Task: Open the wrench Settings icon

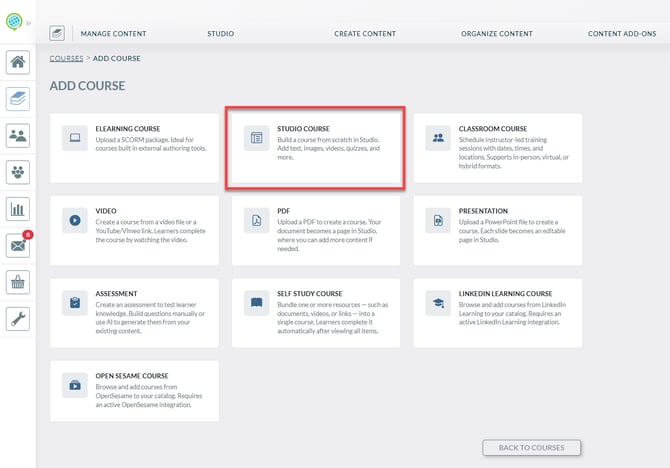Action: tap(18, 319)
